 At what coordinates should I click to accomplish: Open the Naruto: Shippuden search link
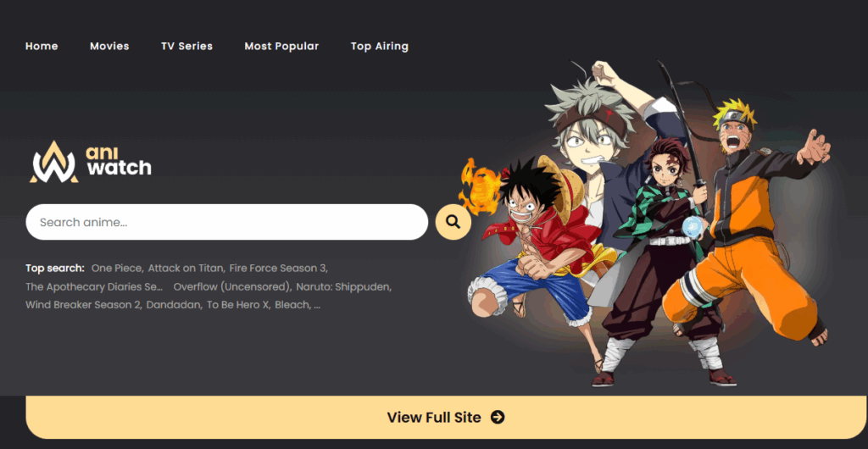(x=344, y=287)
